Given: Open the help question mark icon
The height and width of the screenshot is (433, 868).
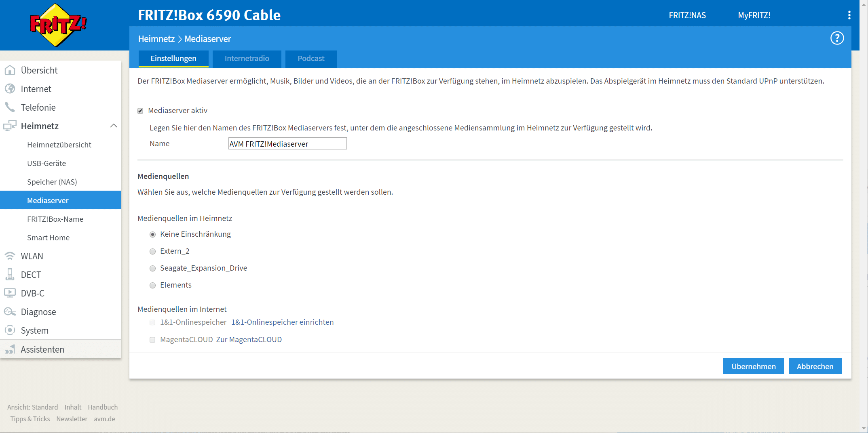Looking at the screenshot, I should tap(837, 38).
